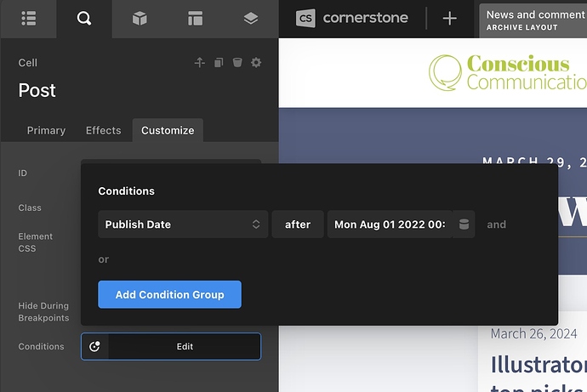Duplicate the Post cell with copy icon
This screenshot has width=587, height=392.
219,63
